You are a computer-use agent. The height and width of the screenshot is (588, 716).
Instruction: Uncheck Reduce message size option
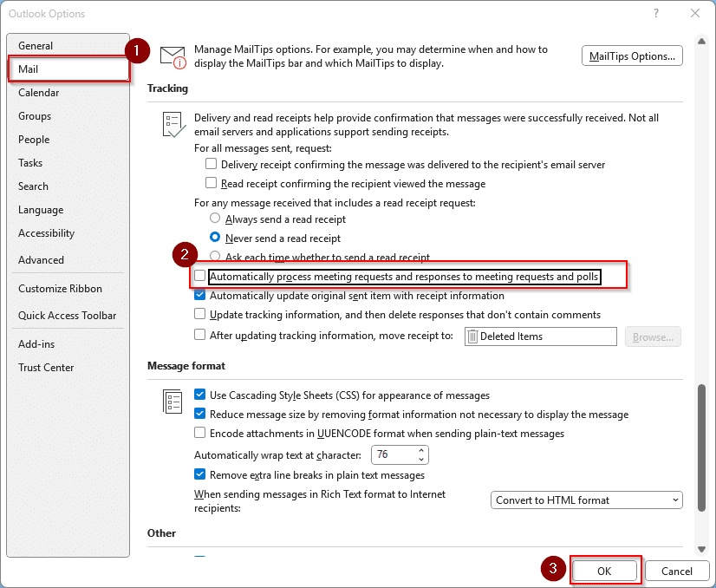click(x=199, y=414)
